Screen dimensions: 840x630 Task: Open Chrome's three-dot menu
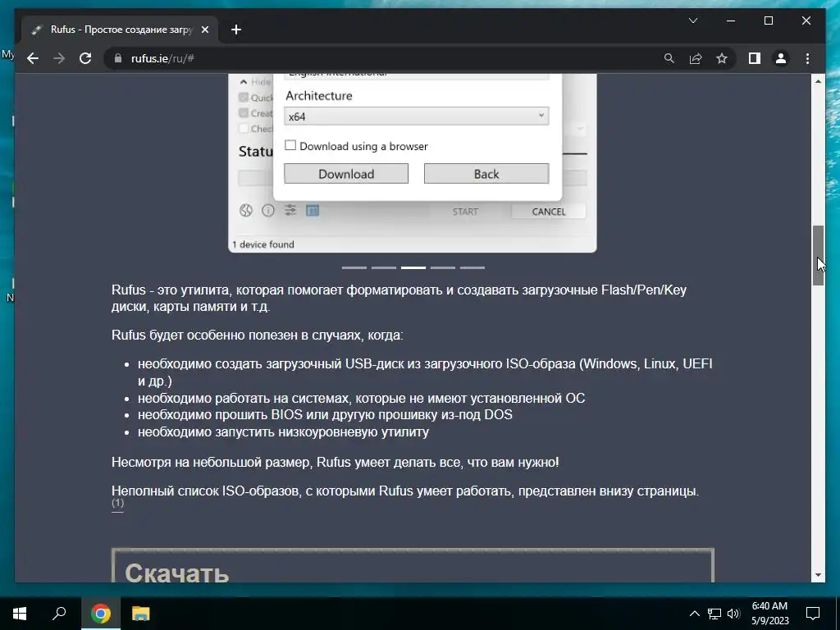807,58
